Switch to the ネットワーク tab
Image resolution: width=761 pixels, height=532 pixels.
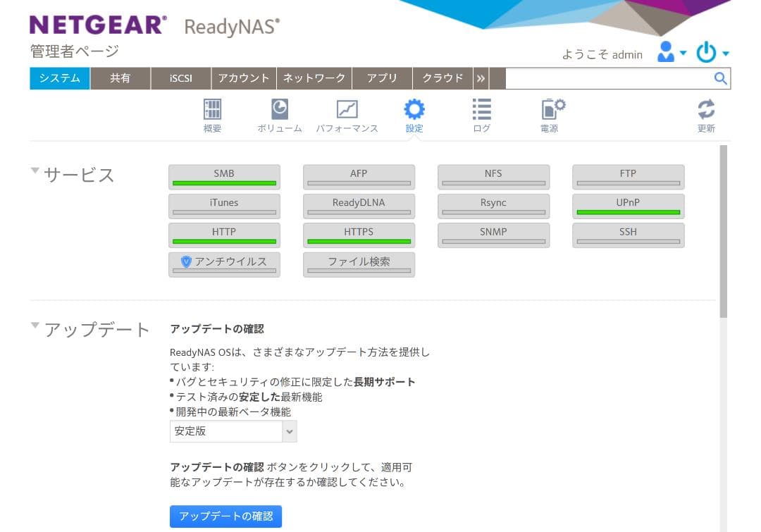314,78
